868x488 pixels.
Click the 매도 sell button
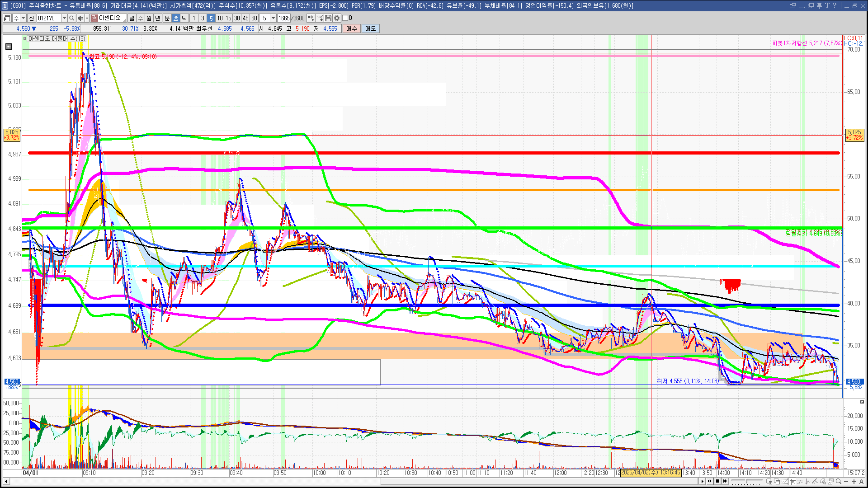(370, 28)
